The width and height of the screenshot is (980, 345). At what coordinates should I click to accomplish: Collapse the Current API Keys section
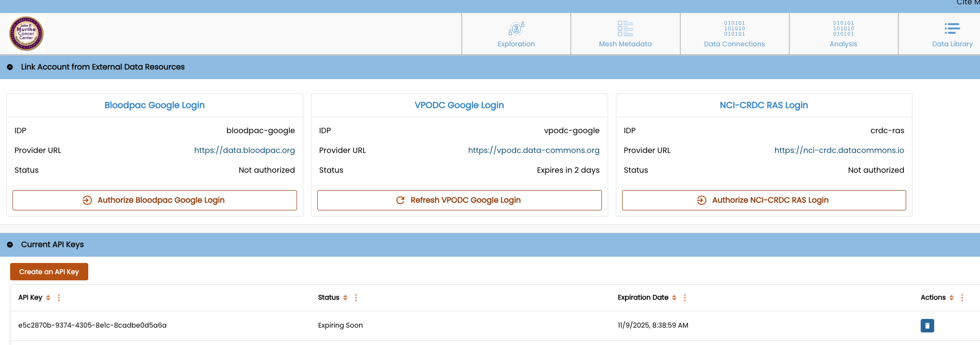10,245
